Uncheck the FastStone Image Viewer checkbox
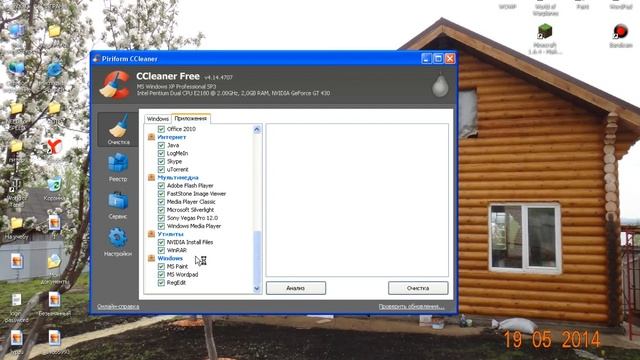This screenshot has height=360, width=640. 161,194
